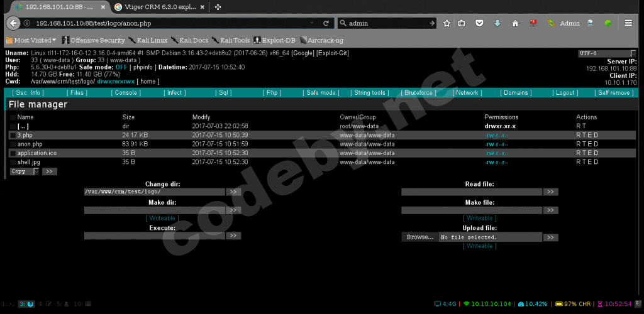Open a new tab with plus icon
644x314 pixels.
click(218, 7)
